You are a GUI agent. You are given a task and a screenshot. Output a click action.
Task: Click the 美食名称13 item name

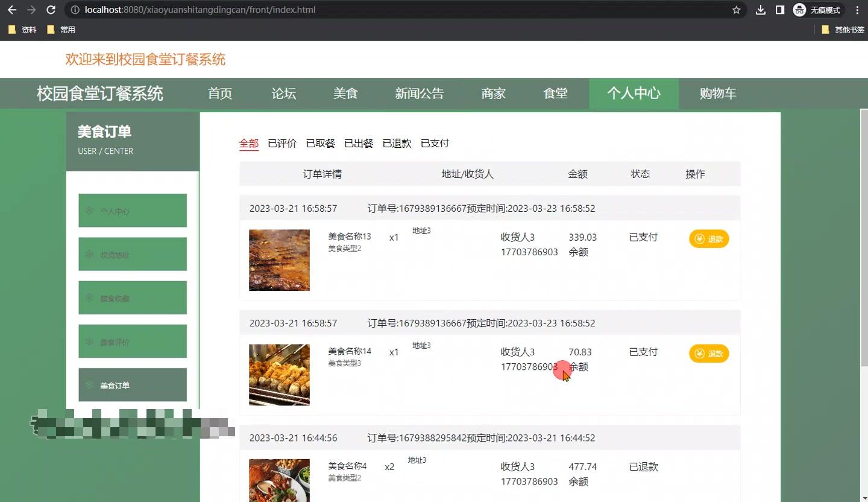[350, 237]
